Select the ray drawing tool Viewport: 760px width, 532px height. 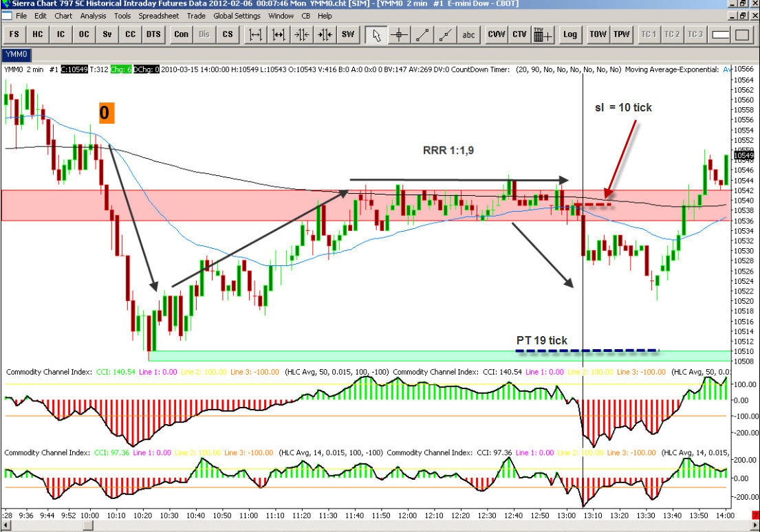click(x=446, y=34)
